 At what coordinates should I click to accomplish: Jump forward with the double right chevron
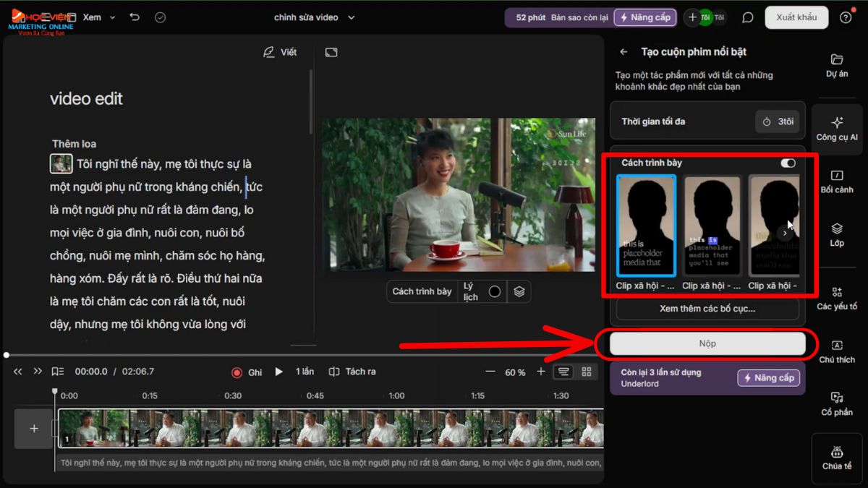pos(38,372)
